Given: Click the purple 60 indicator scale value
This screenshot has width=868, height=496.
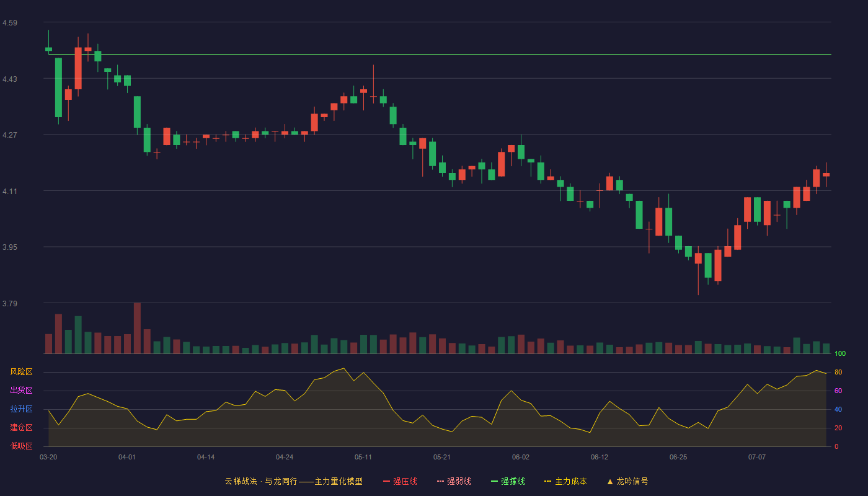Looking at the screenshot, I should 838,391.
